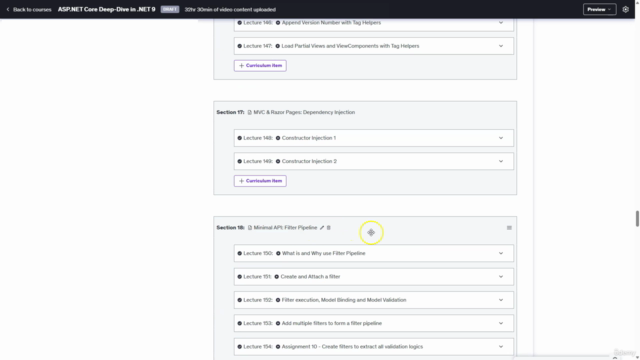Image resolution: width=640 pixels, height=360 pixels.
Task: Add Curriculum item below Lecture 147
Action: [260, 66]
